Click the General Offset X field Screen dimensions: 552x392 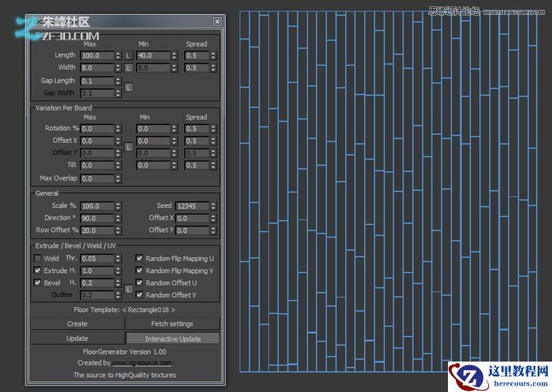coord(192,218)
